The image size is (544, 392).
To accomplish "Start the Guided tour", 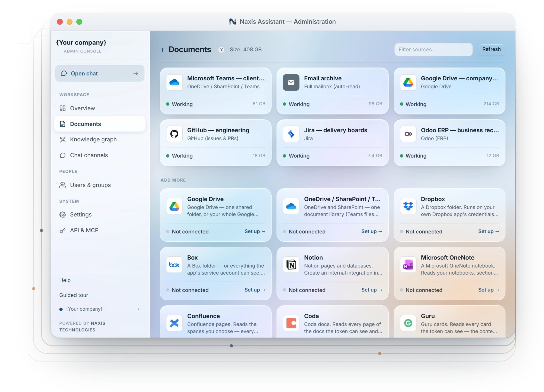I will [x=74, y=295].
